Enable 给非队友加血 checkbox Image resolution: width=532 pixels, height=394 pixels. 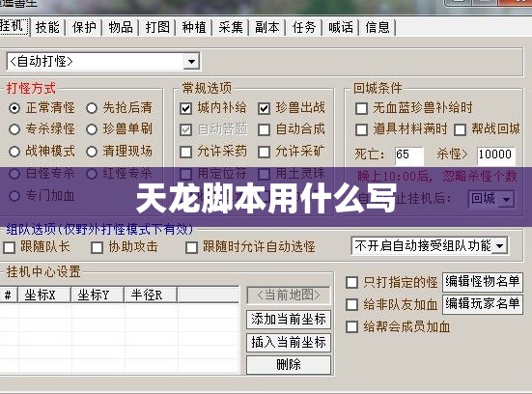click(x=351, y=304)
